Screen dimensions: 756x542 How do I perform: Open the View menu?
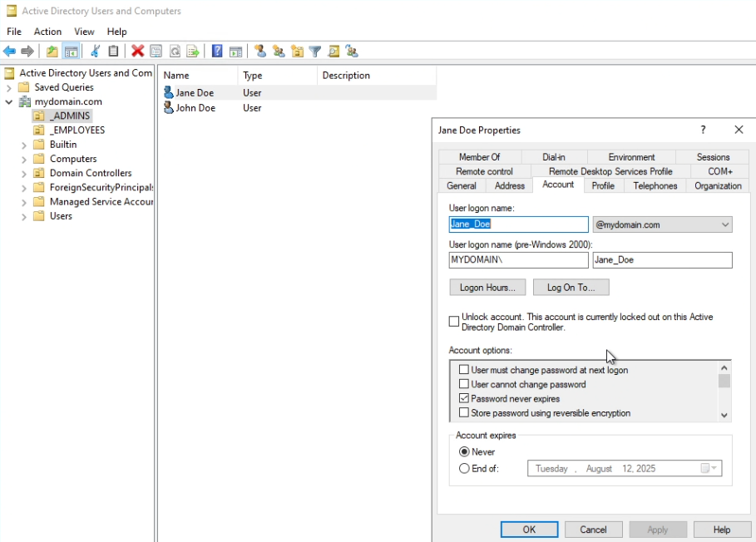click(84, 32)
